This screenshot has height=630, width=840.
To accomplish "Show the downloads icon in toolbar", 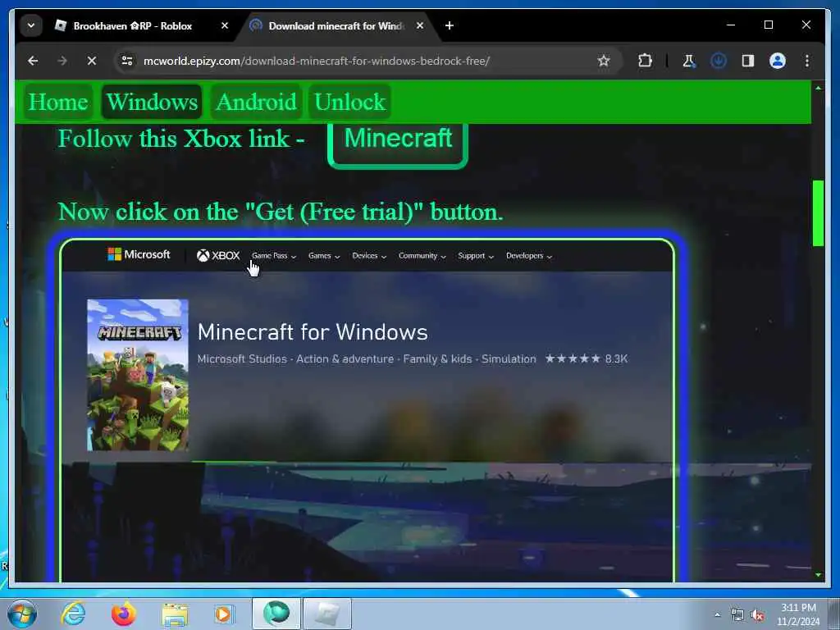I will click(x=718, y=61).
